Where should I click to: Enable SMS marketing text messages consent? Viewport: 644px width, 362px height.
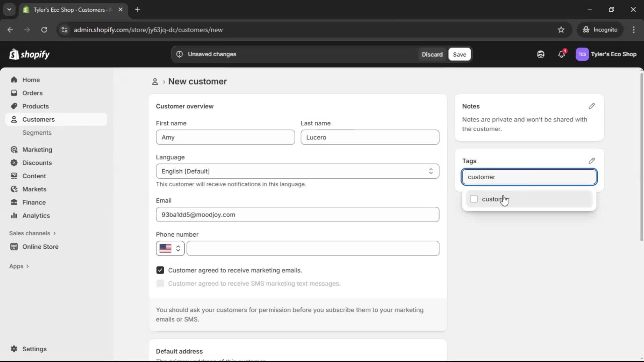click(160, 284)
